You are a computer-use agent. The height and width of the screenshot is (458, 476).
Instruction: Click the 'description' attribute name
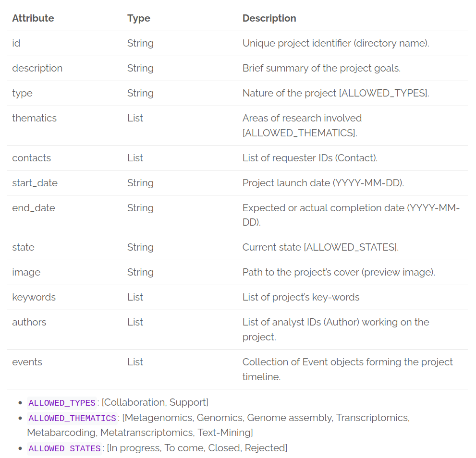pyautogui.click(x=37, y=68)
